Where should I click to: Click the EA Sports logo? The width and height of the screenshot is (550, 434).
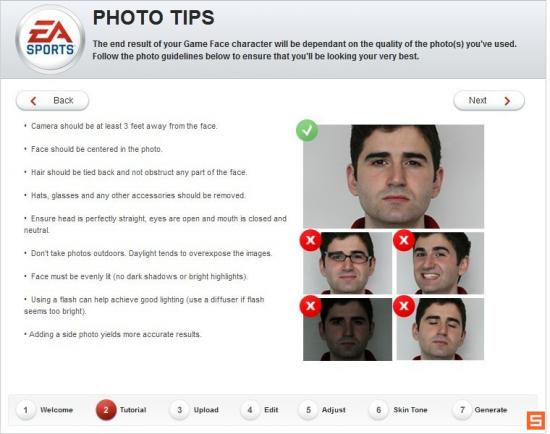click(x=50, y=39)
